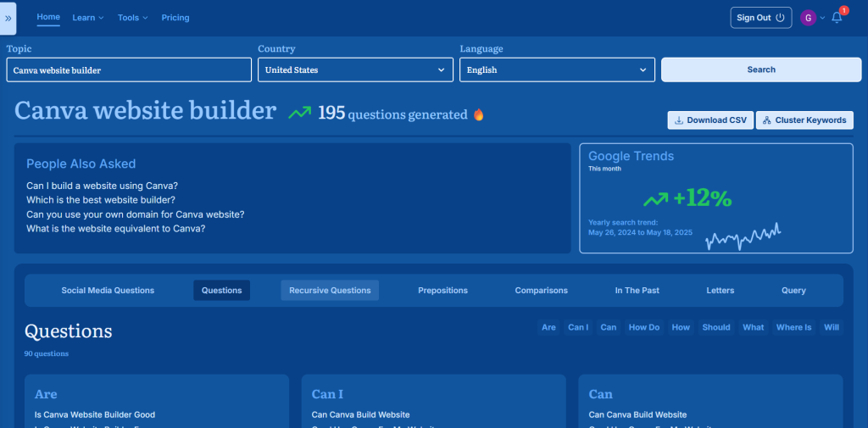Select the Should filter chip
The image size is (868, 428).
(716, 327)
